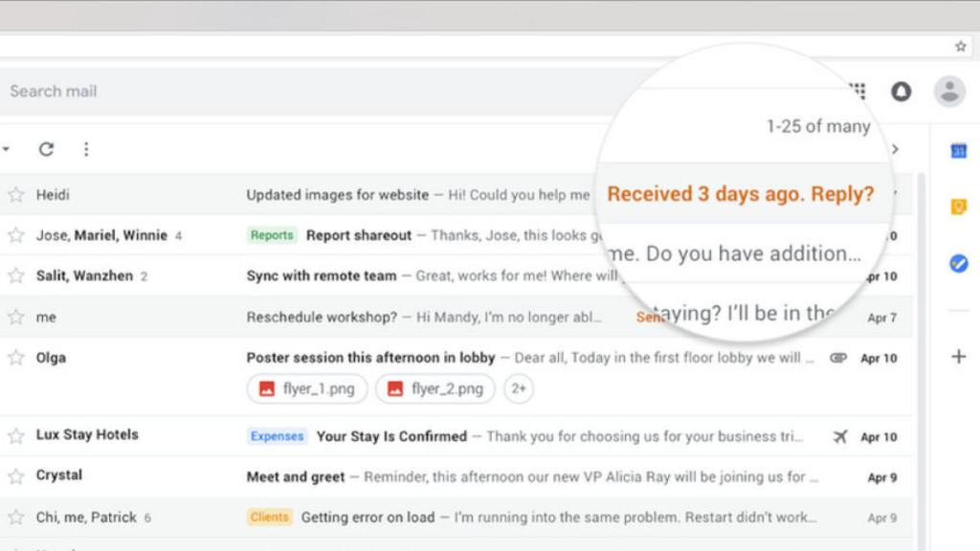Click the plus icon to get add-ons
This screenshot has height=551, width=980.
(x=959, y=356)
